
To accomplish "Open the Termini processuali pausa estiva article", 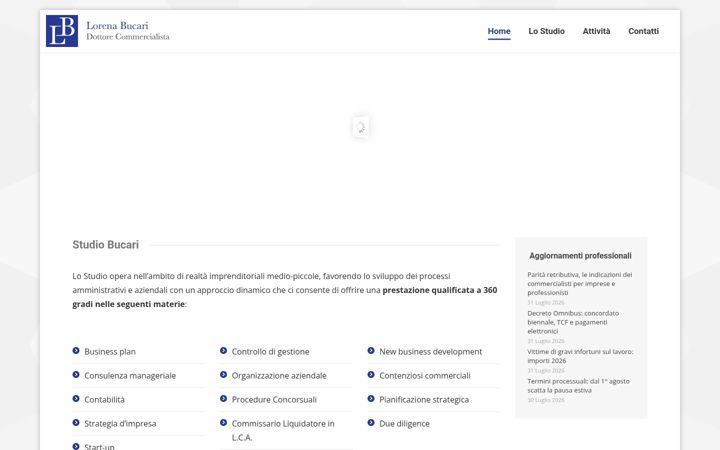I will point(578,386).
